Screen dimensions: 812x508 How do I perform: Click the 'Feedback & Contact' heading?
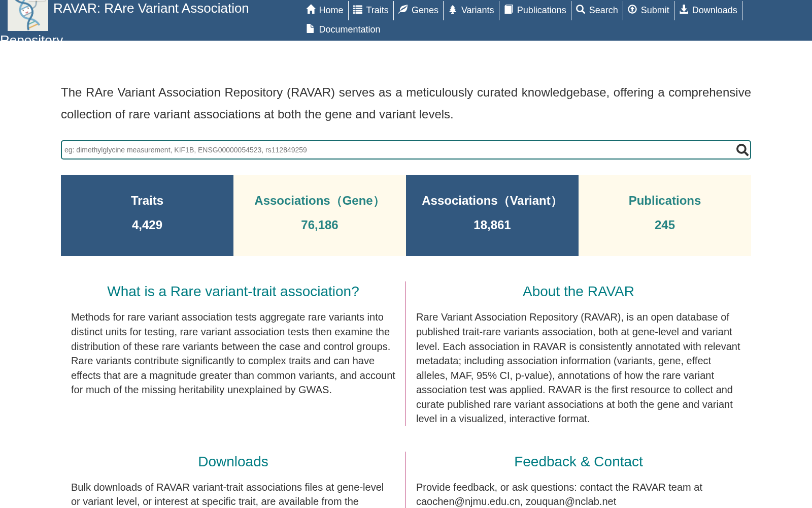[579, 462]
